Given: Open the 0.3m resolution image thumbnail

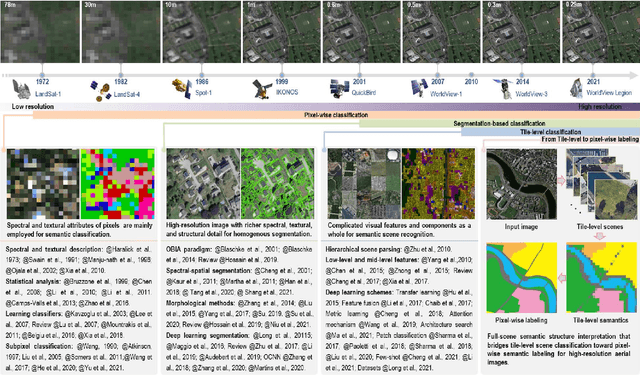Looking at the screenshot, I should point(522,32).
